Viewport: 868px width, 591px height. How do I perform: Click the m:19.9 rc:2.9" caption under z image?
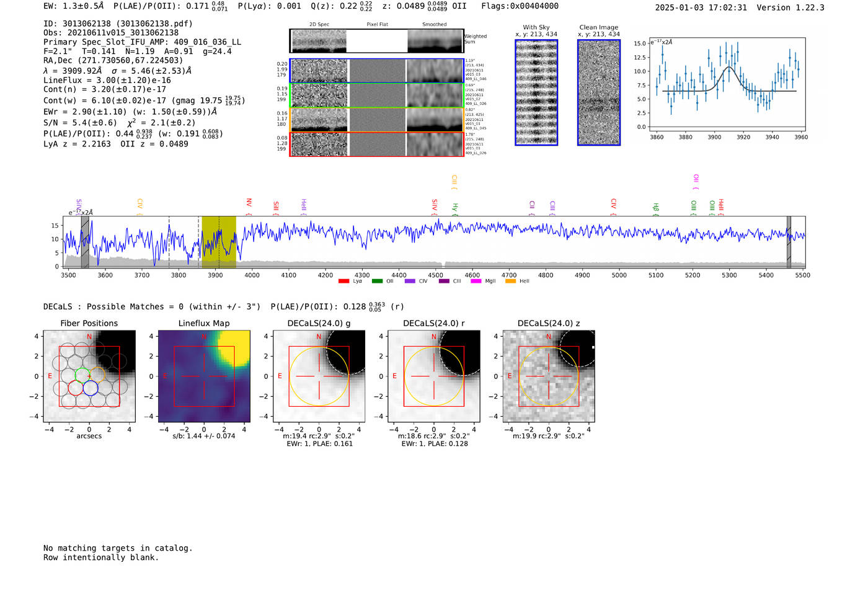[x=549, y=436]
